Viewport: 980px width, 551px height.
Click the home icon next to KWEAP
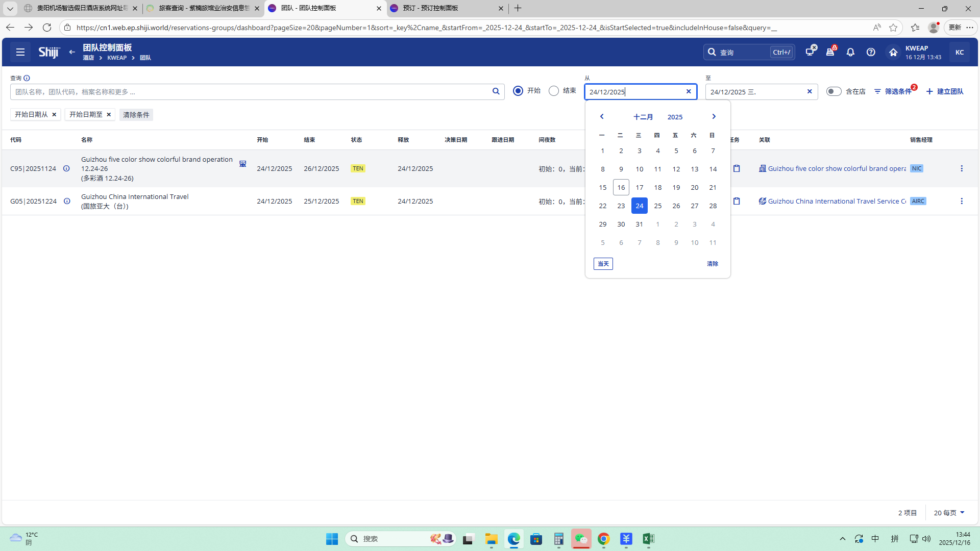[x=893, y=52]
